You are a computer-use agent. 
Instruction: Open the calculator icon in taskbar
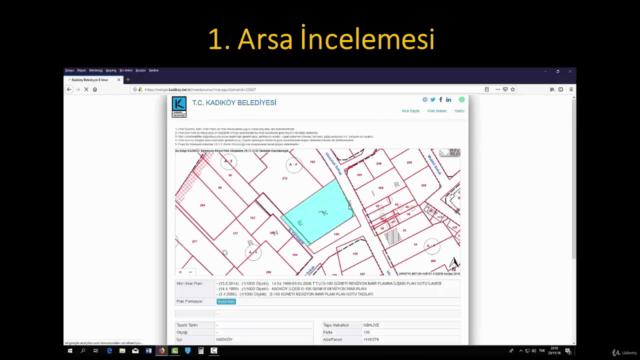pos(201,351)
